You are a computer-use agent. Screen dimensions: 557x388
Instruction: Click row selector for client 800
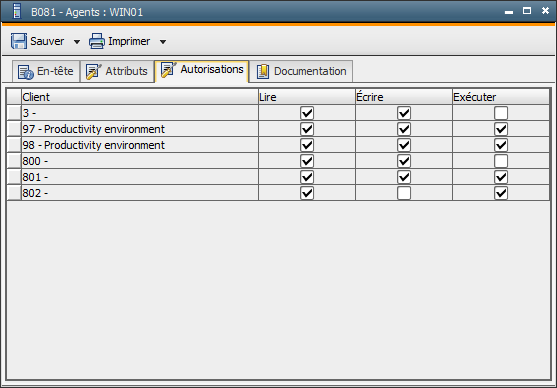tap(14, 161)
